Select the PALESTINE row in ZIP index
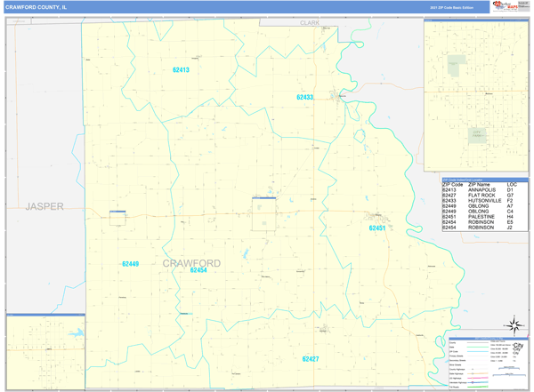The height and width of the screenshot is (392, 534). tap(485, 217)
